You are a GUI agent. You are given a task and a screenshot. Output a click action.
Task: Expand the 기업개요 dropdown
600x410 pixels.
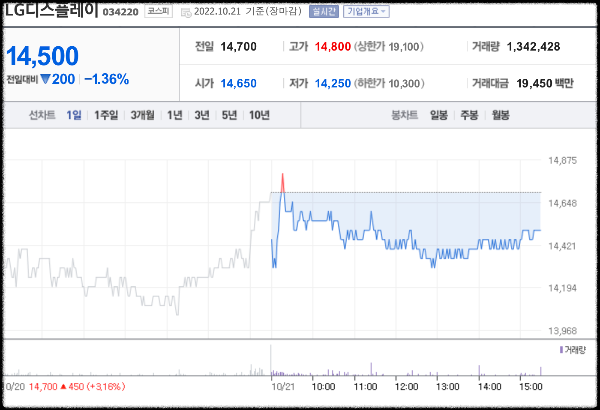pyautogui.click(x=366, y=11)
